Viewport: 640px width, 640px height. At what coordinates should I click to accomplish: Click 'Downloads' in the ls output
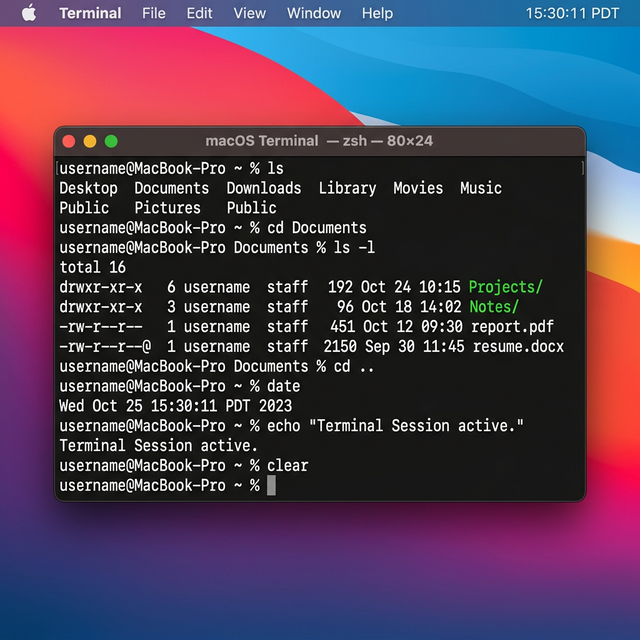tap(264, 188)
